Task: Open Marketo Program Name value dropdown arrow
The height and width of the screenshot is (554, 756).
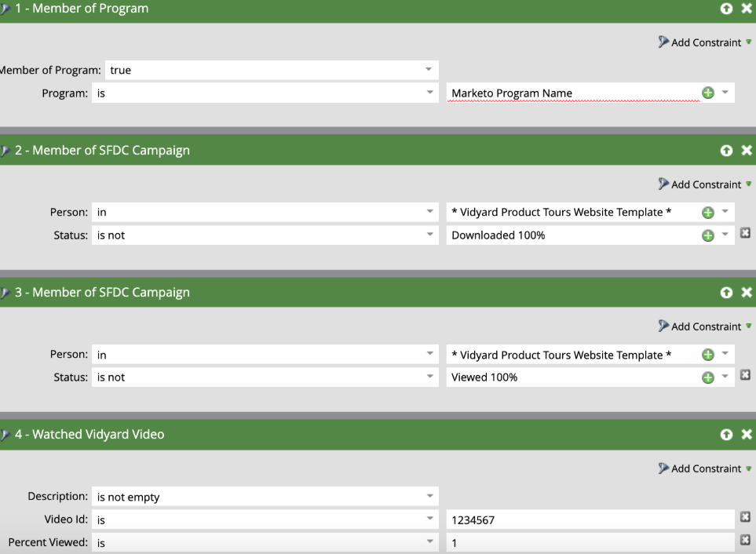Action: 725,92
